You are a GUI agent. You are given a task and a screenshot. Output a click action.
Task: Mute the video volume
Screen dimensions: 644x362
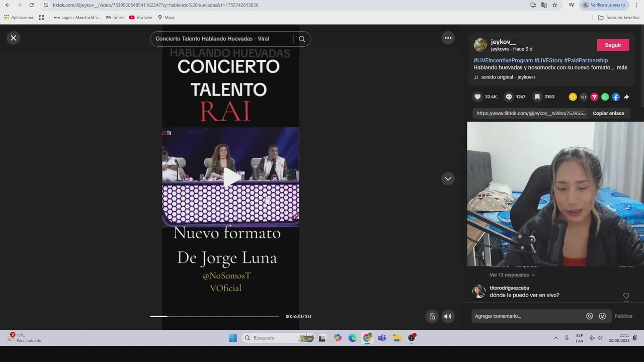(x=447, y=316)
